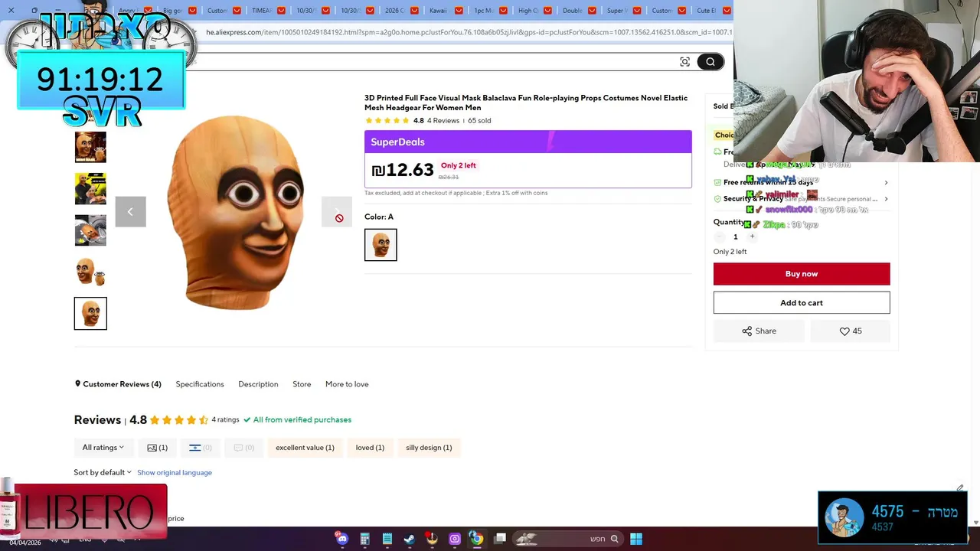
Task: Open Discord from the taskbar
Action: pyautogui.click(x=342, y=539)
